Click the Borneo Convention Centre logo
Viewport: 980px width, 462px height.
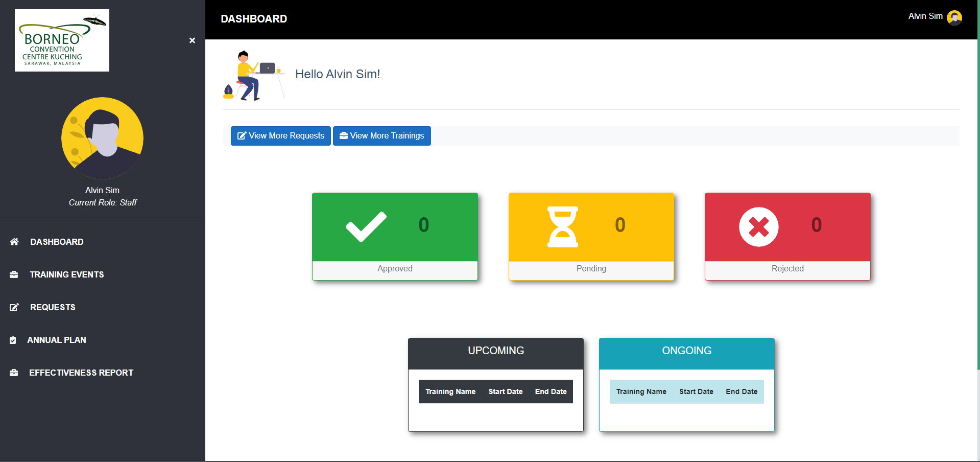click(x=62, y=40)
